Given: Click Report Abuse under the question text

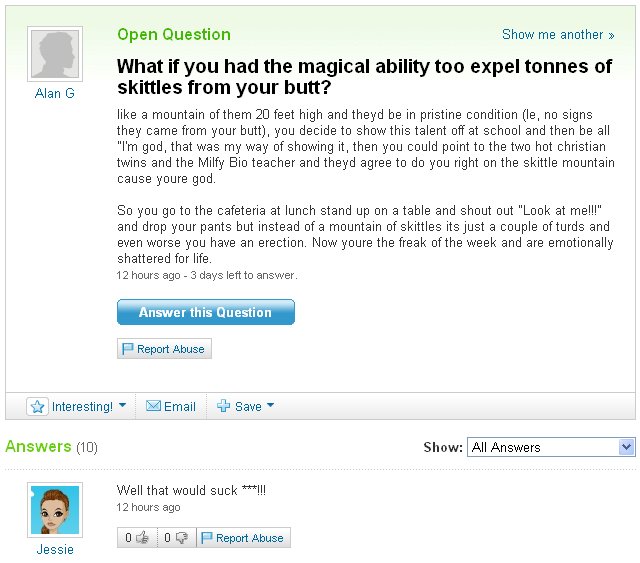Looking at the screenshot, I should (x=170, y=349).
